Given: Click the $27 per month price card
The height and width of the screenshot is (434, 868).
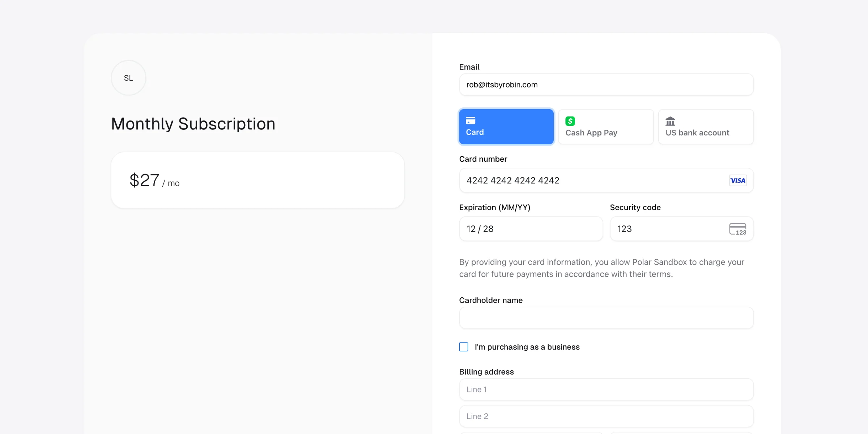Looking at the screenshot, I should [258, 180].
